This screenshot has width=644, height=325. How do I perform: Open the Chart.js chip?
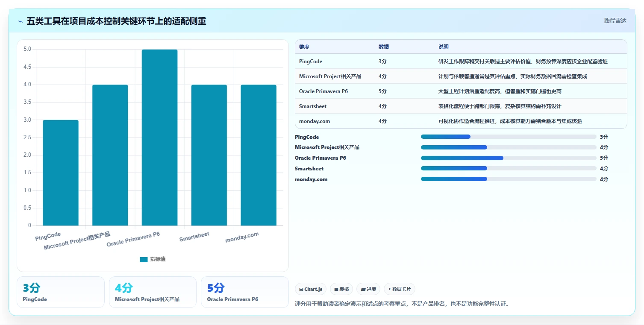click(x=311, y=289)
